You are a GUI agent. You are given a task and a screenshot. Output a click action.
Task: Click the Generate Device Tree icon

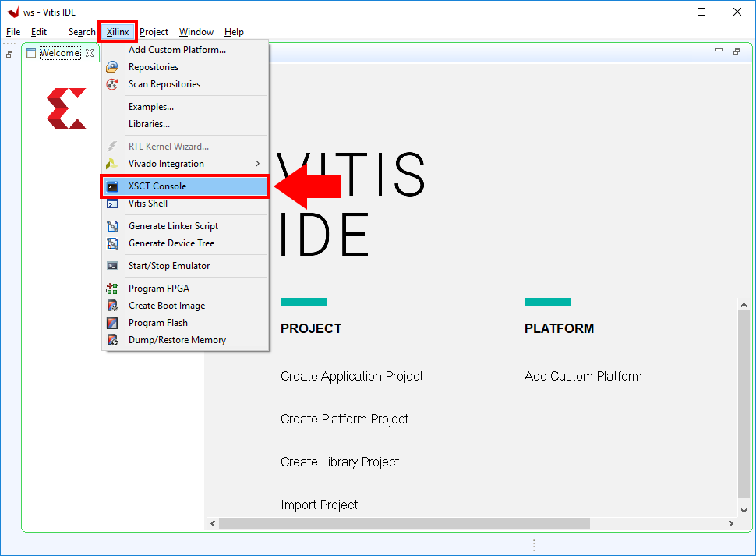[112, 243]
